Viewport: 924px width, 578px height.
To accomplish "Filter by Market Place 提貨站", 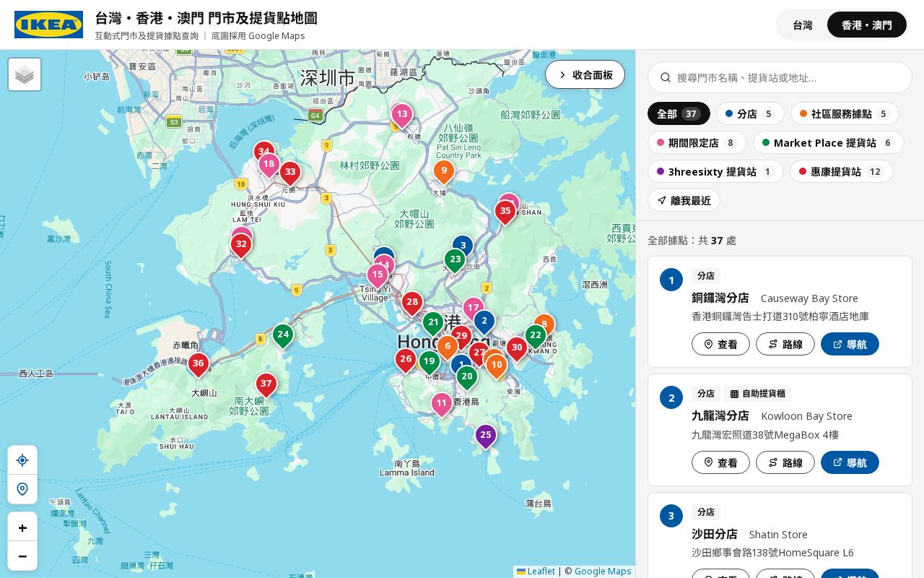I will (829, 142).
